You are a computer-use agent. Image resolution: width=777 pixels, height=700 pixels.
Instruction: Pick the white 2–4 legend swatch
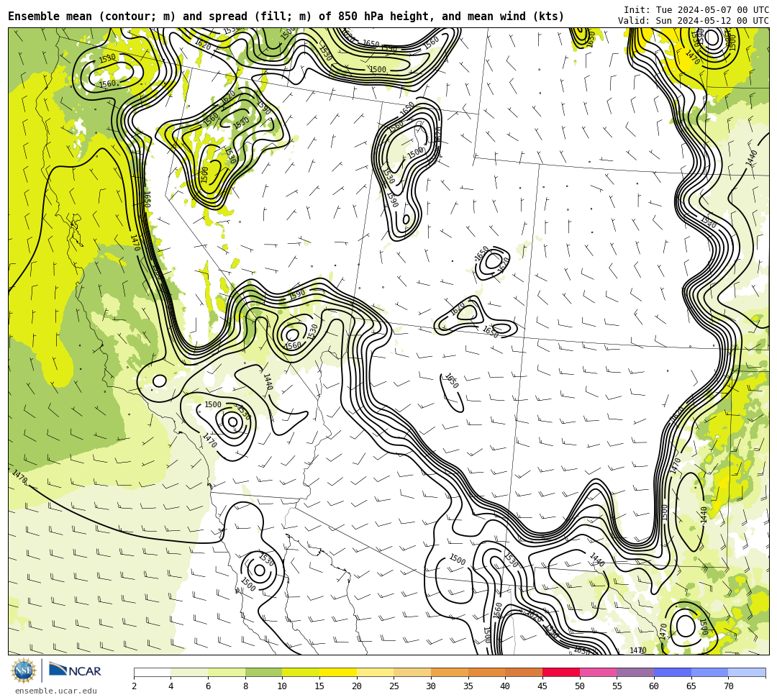click(x=152, y=672)
